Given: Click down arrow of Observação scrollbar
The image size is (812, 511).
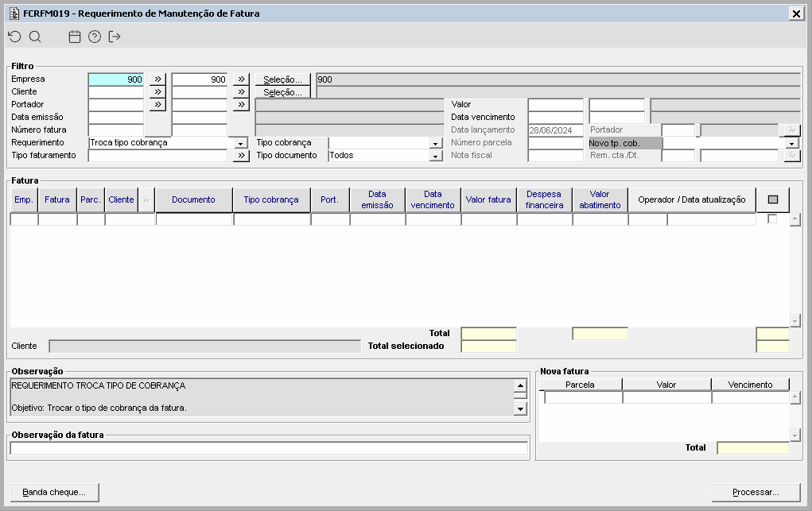Looking at the screenshot, I should [520, 409].
